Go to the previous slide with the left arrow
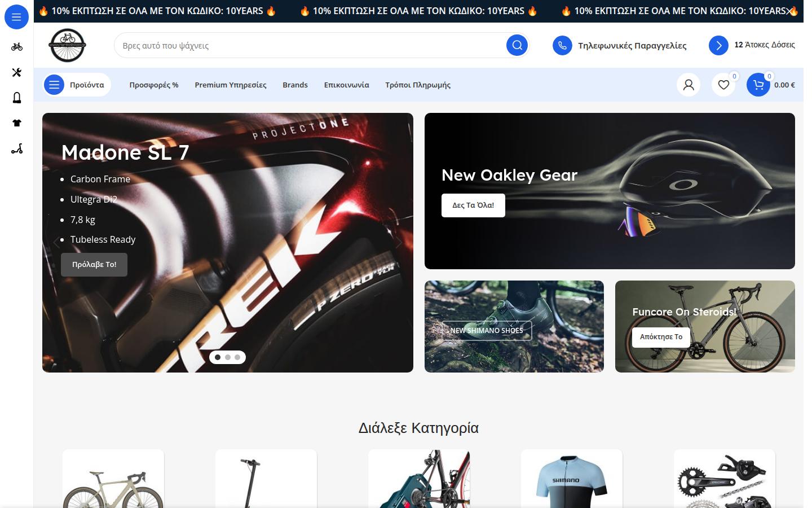 pyautogui.click(x=56, y=243)
